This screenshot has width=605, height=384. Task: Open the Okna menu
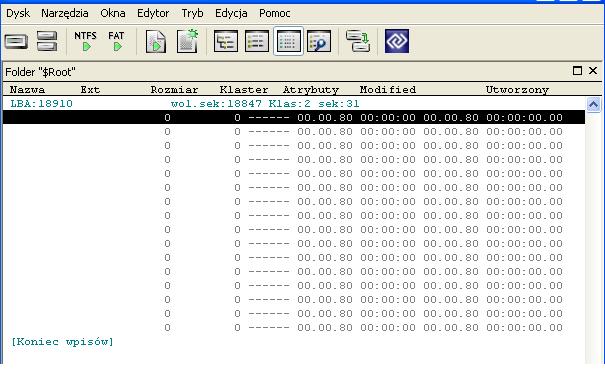click(113, 14)
